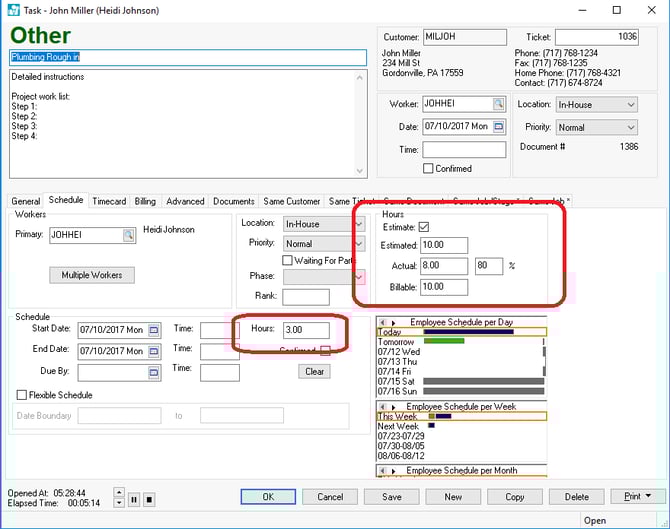Open the Due By calendar picker

[x=154, y=373]
